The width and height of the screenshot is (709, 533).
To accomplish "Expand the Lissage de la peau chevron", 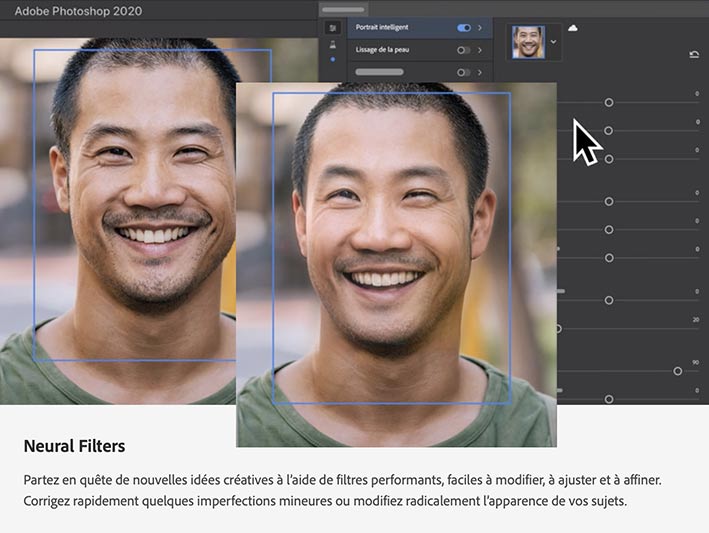I will pos(480,50).
